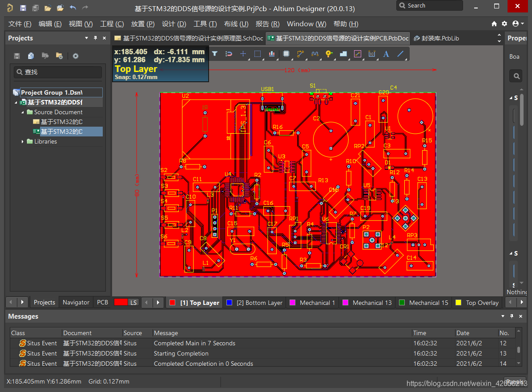Click the Properties panel search magnifier
Image resolution: width=532 pixels, height=392 pixels.
(x=516, y=76)
